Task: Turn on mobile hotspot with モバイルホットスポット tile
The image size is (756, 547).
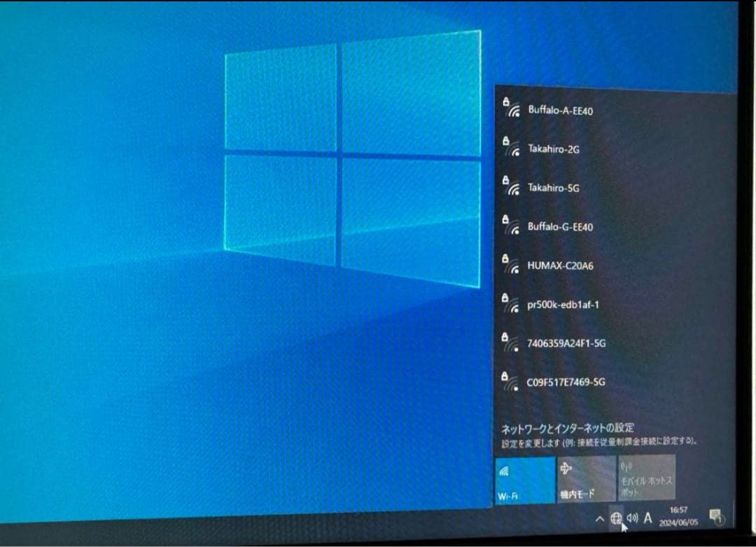Action: click(x=645, y=476)
